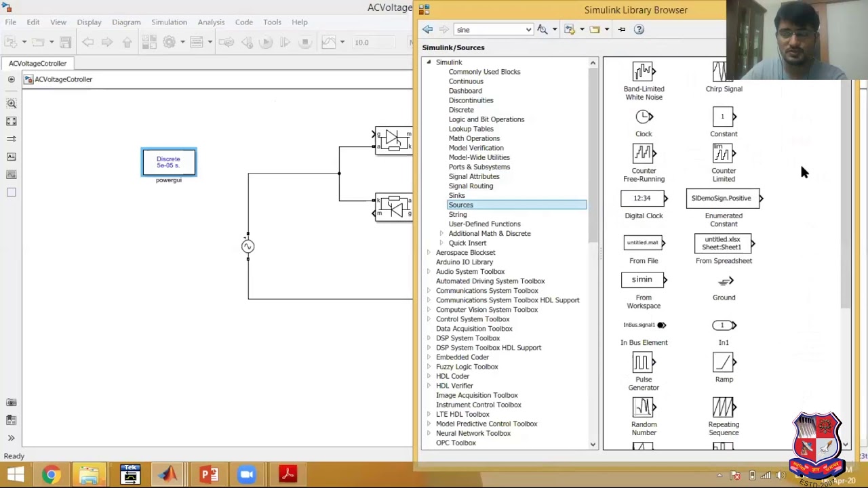Click Fit to View in model palette
This screenshot has height=488, width=868.
pos(12,121)
